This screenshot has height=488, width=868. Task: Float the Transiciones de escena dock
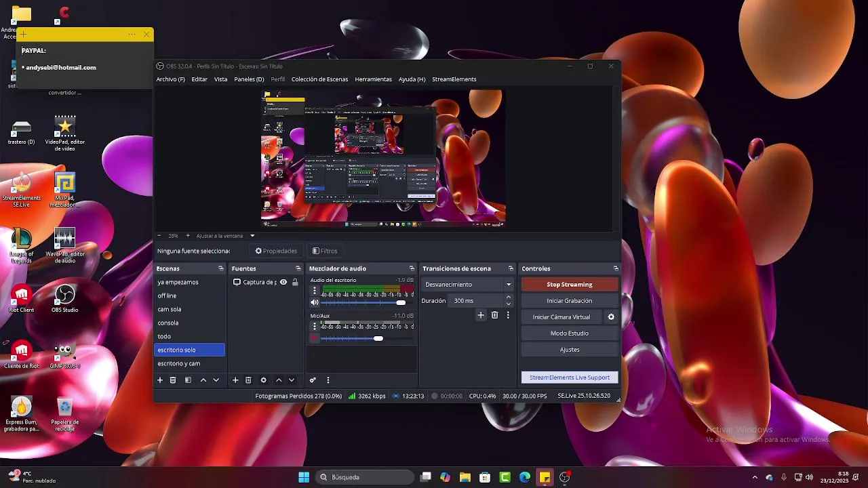(511, 268)
